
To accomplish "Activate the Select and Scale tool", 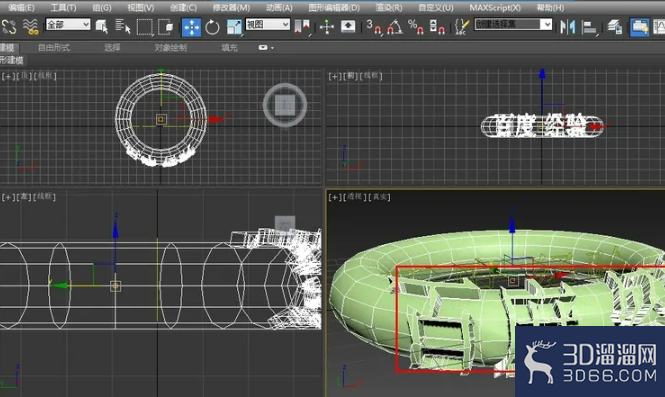I will click(x=234, y=27).
